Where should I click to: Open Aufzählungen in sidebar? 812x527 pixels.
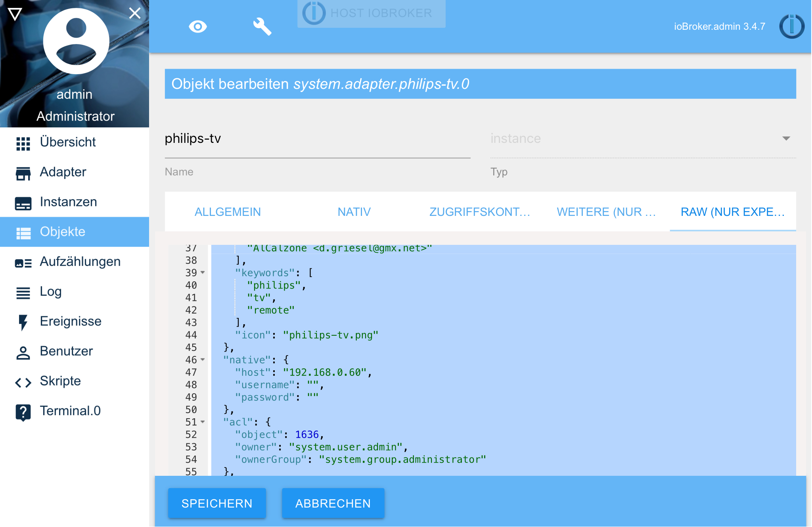(75, 262)
